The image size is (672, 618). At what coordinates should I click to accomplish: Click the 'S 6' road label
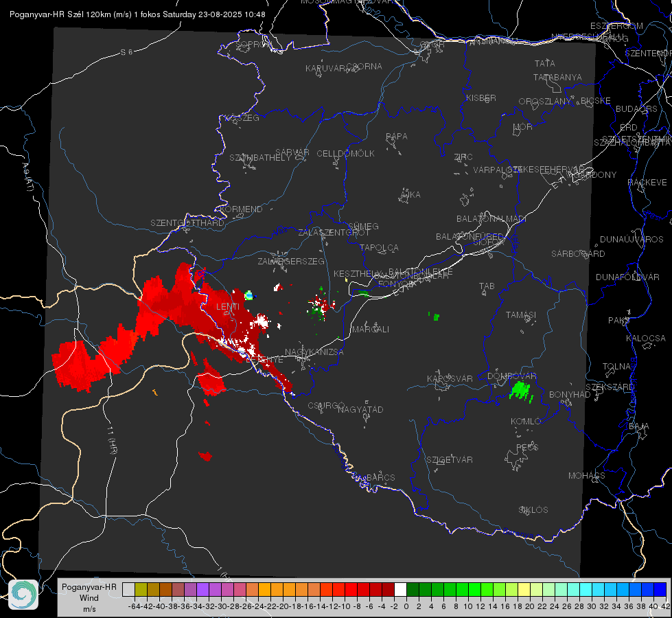pos(126,52)
